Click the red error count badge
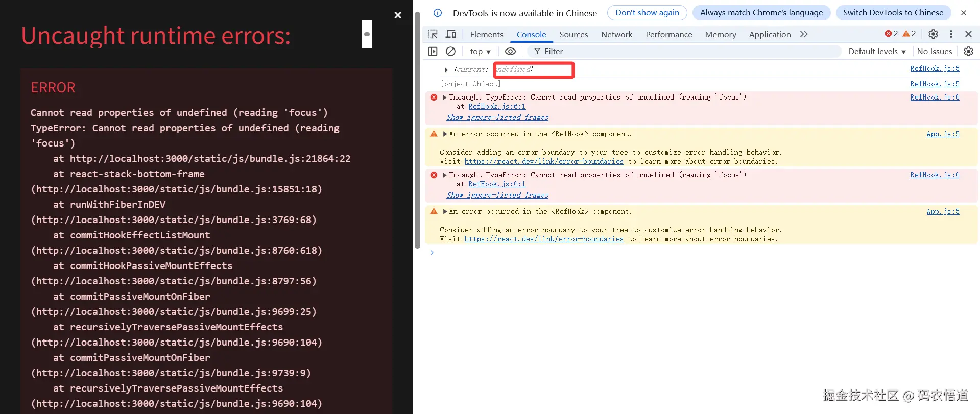 [x=891, y=34]
